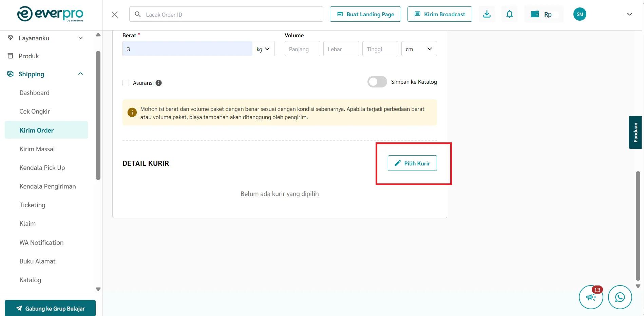Open the megaphone announcements icon
This screenshot has width=644, height=316.
pyautogui.click(x=591, y=297)
